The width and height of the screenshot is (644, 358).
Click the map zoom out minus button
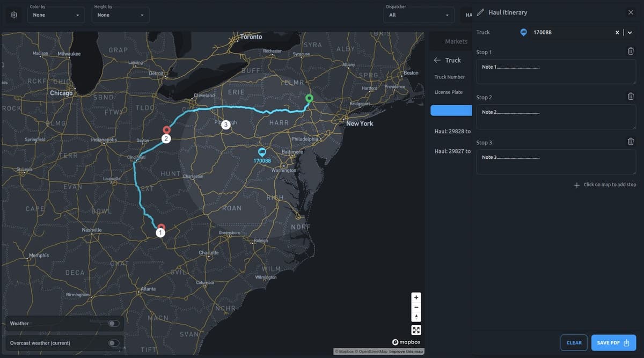[x=416, y=307]
